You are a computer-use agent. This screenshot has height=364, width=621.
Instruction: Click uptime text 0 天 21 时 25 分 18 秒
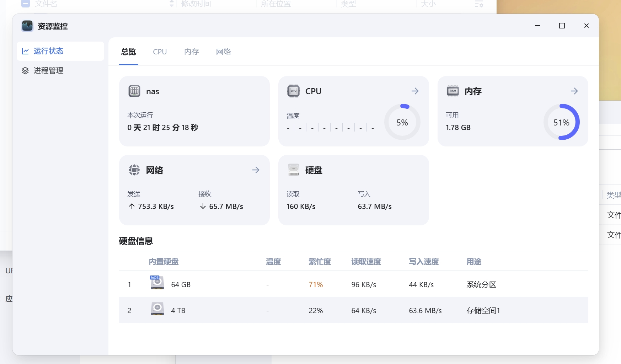click(163, 128)
